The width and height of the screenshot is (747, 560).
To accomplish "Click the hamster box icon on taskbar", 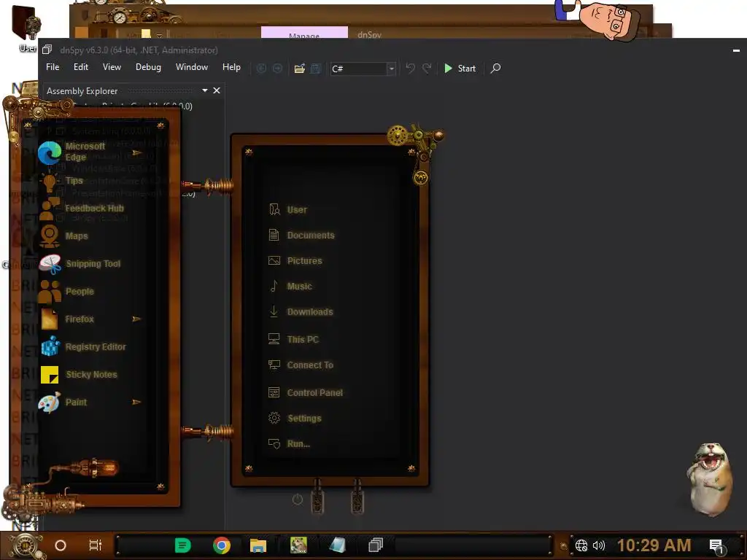I will click(298, 545).
